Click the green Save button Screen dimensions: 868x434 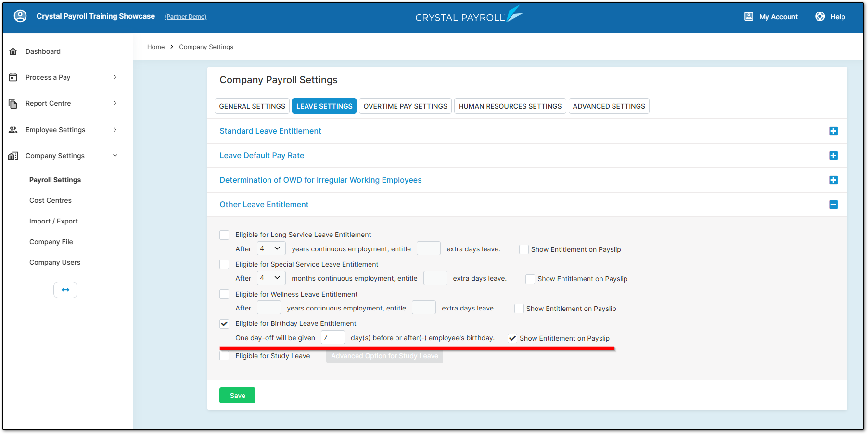237,396
